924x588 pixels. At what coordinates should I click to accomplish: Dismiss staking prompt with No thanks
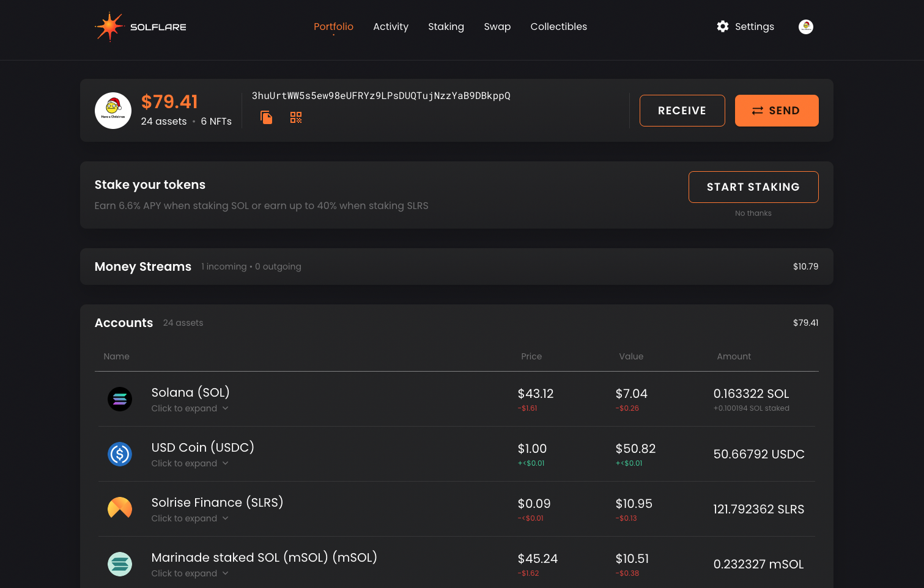(753, 213)
